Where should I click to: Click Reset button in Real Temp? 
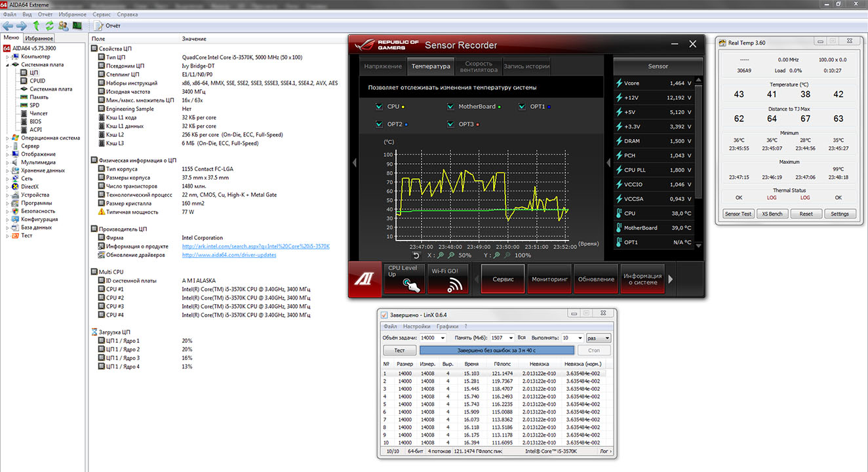click(x=806, y=214)
